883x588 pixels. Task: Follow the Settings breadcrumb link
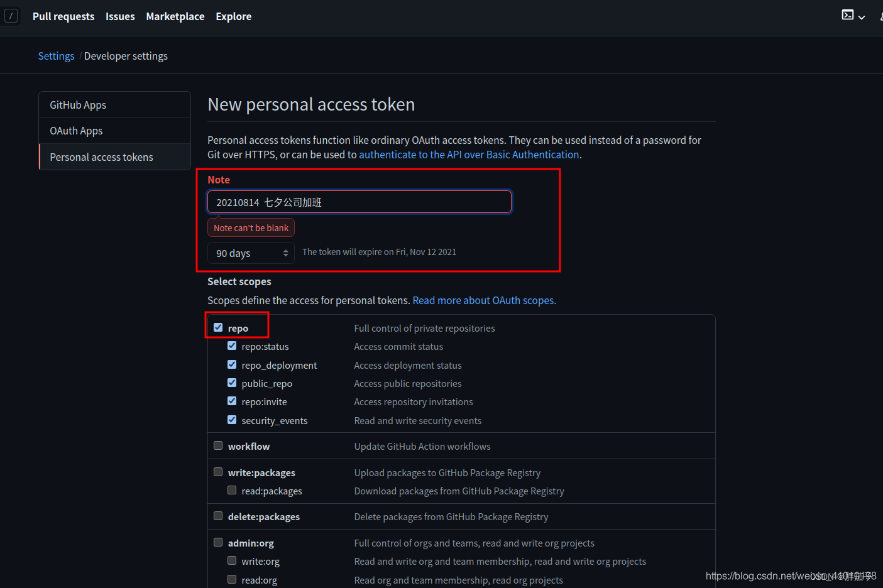(x=56, y=56)
